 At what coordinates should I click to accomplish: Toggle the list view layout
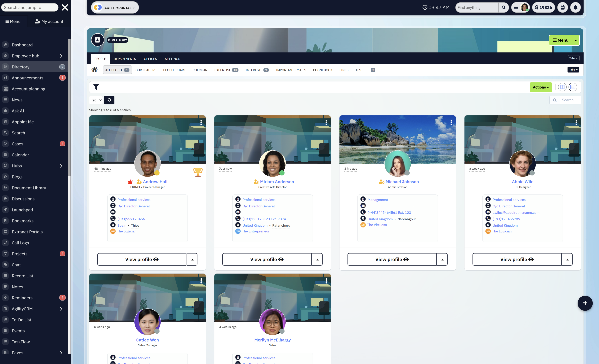[x=573, y=87]
